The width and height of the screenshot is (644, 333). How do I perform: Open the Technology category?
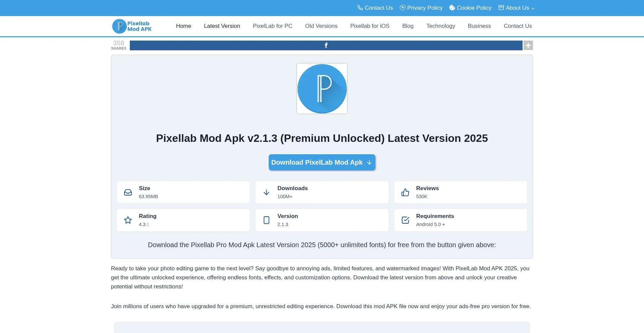(x=441, y=26)
